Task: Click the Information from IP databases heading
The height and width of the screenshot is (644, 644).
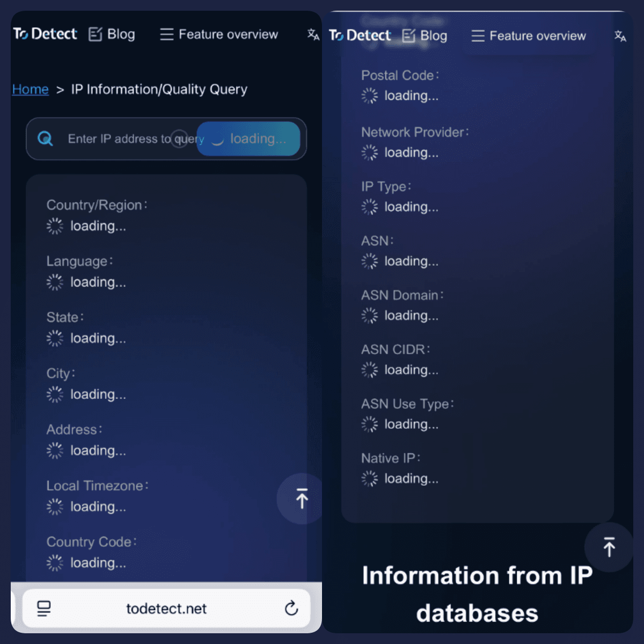Action: tap(477, 594)
